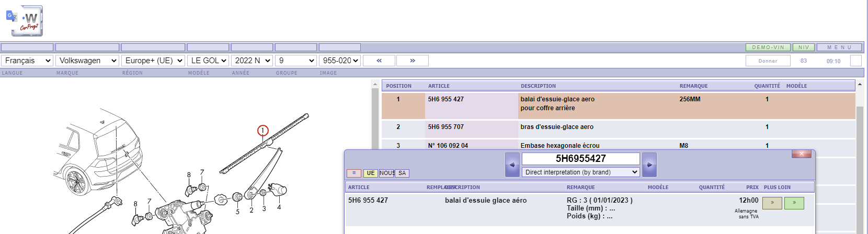This screenshot has height=234, width=868.
Task: Open the Région dropdown showing Europe+ (UE)
Action: (154, 61)
